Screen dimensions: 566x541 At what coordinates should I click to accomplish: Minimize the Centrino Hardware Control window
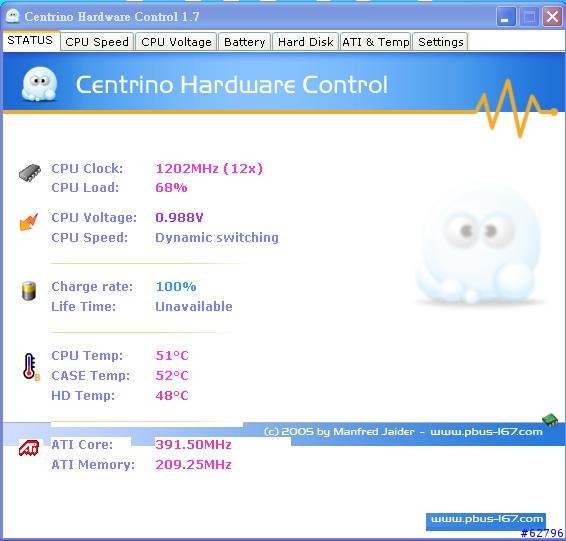pos(505,17)
